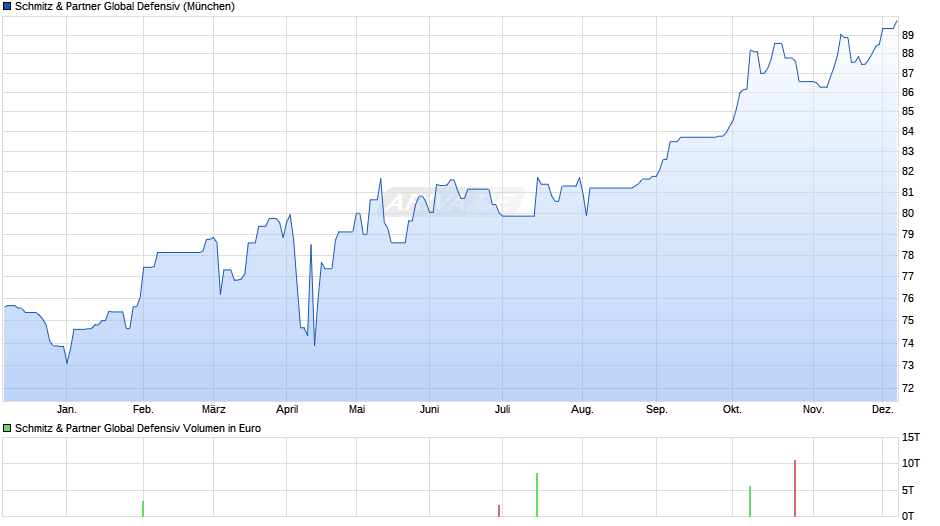Viewport: 940px width, 526px height.
Task: Click the 'April' month label
Action: [287, 410]
